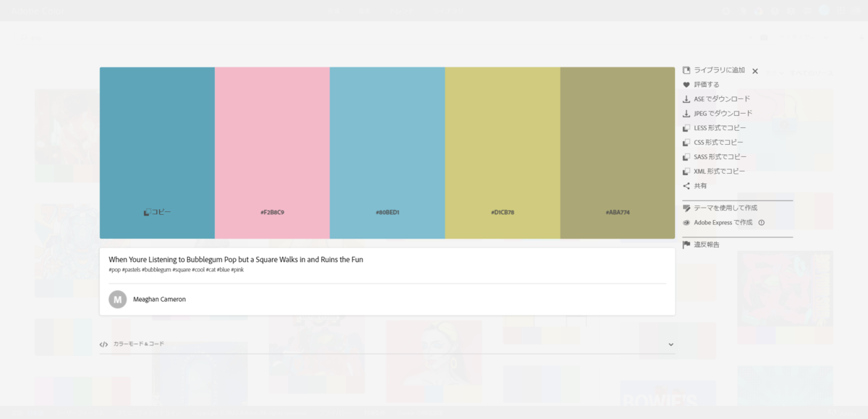Expand カラーモード＆コード section chevron

(671, 344)
